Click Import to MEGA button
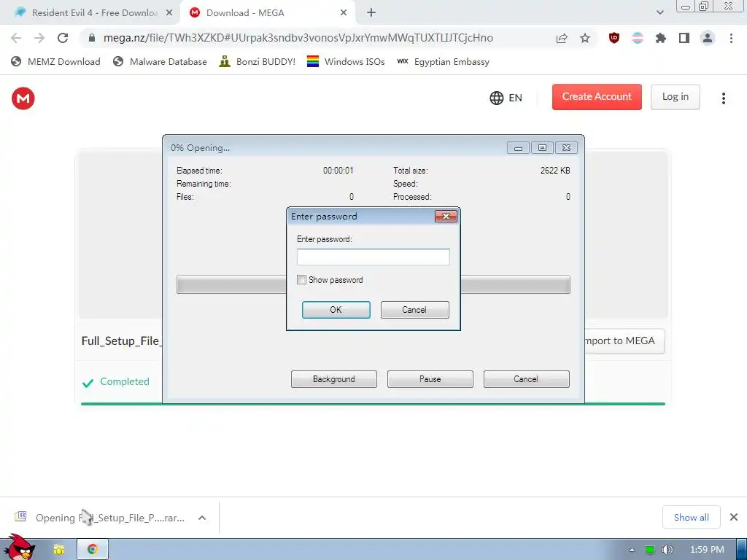 coord(624,341)
